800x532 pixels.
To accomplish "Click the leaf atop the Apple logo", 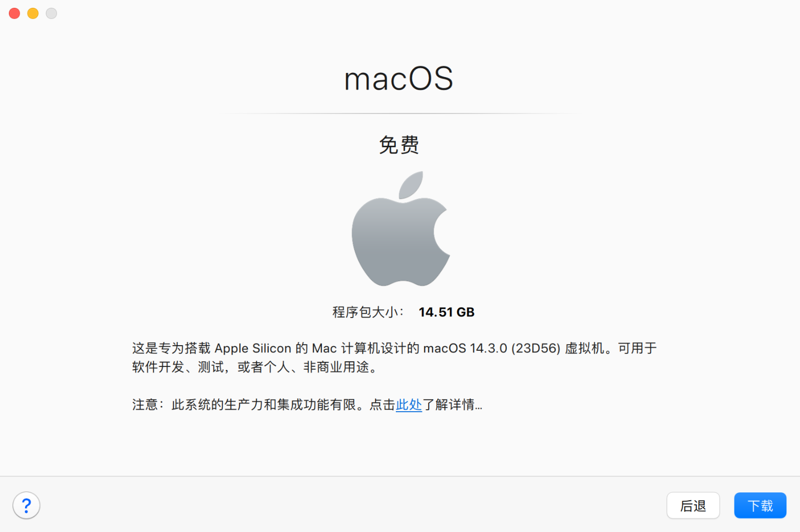I will tap(411, 185).
